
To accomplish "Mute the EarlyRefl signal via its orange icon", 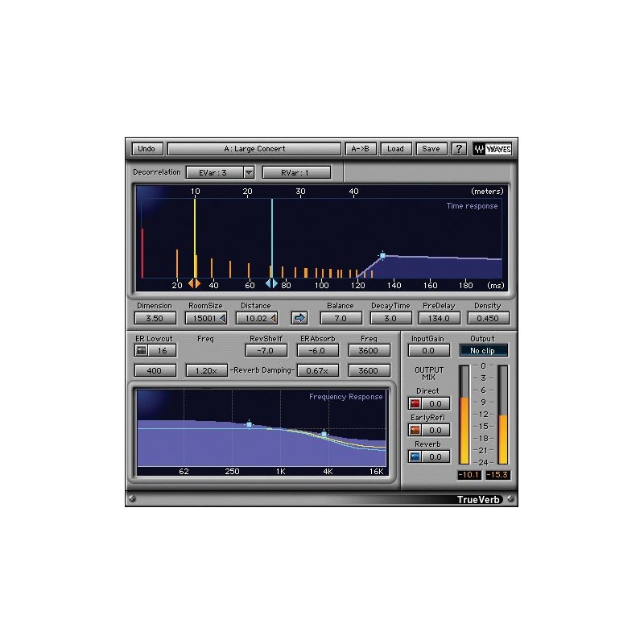I will pos(414,429).
